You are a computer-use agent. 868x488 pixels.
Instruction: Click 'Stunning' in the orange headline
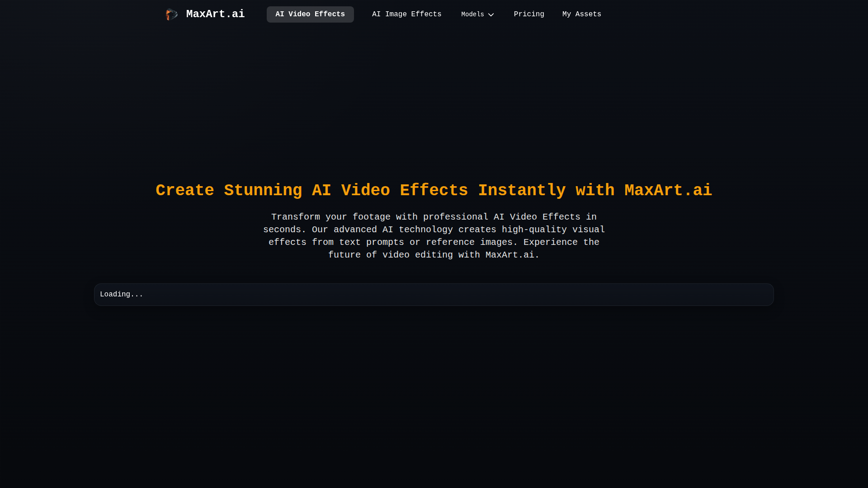click(263, 191)
